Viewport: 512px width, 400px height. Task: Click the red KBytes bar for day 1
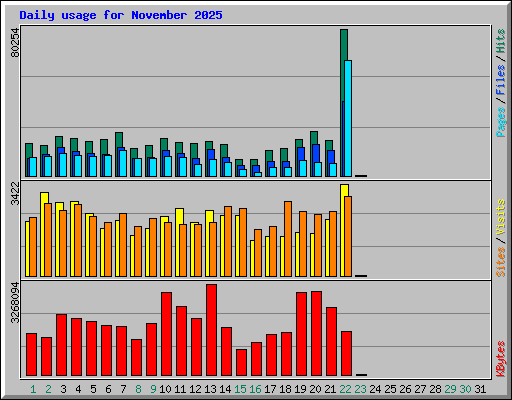[31, 355]
